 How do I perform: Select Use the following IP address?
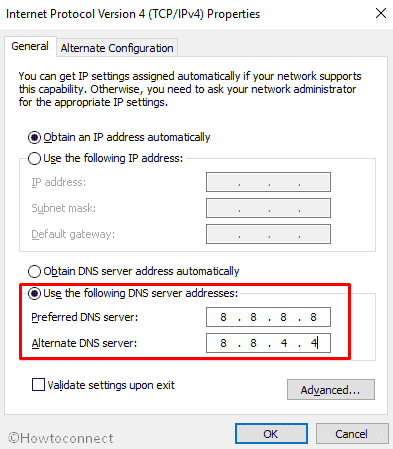pyautogui.click(x=34, y=158)
